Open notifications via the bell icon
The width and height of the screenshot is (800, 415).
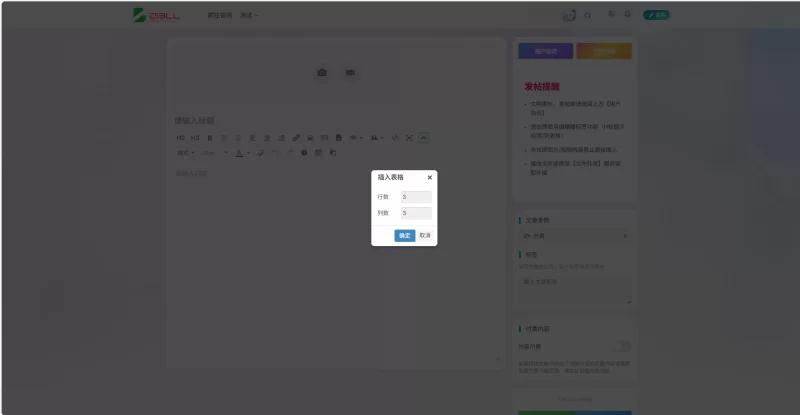[x=628, y=14]
